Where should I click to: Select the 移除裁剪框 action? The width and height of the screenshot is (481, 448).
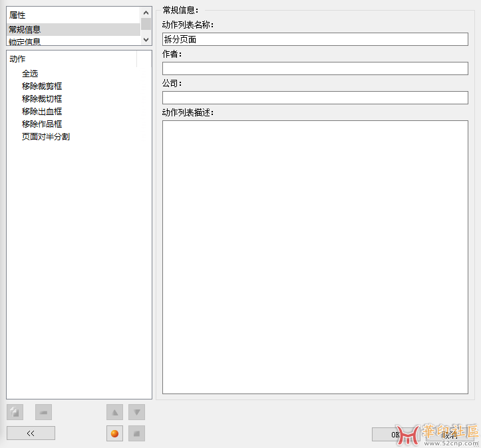[x=42, y=86]
